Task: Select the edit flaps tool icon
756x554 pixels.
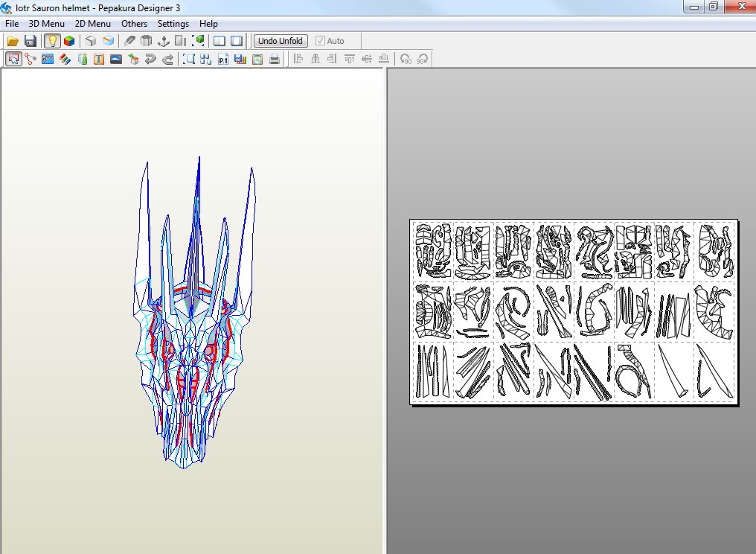Action: (82, 60)
